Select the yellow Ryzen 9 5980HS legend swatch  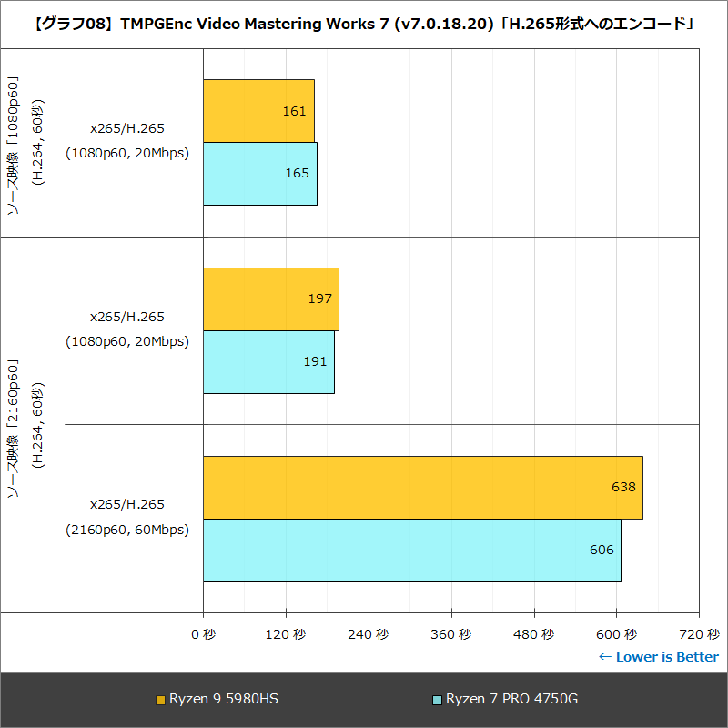[160, 699]
